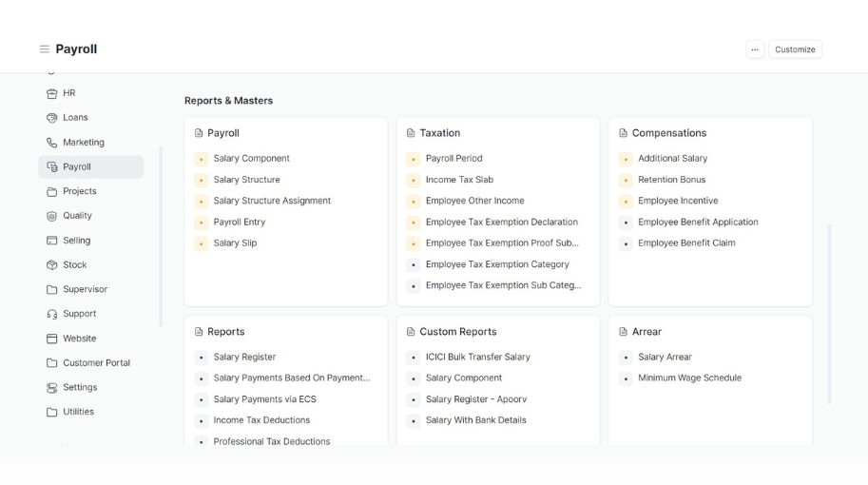This screenshot has width=868, height=485.
Task: Click the Quality shield icon
Action: 52,216
